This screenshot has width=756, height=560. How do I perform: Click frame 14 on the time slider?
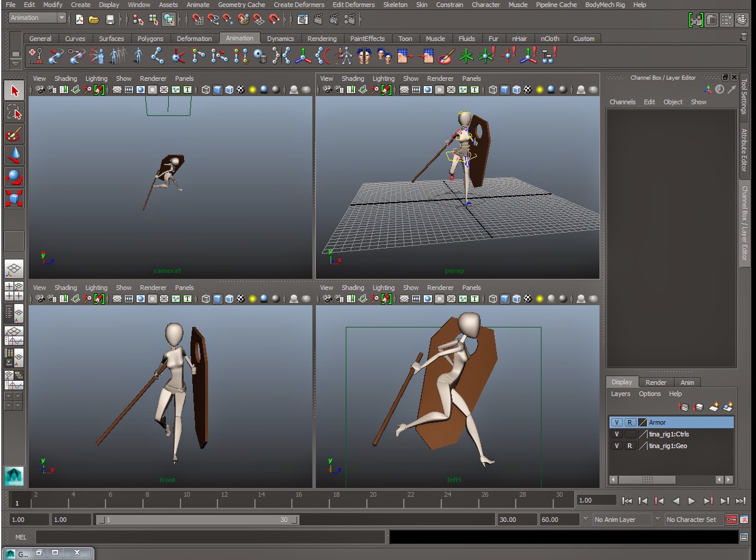(x=255, y=500)
